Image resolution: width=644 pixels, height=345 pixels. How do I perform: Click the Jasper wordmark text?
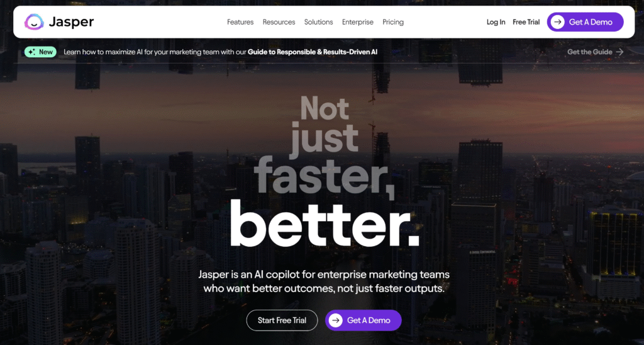tap(71, 22)
